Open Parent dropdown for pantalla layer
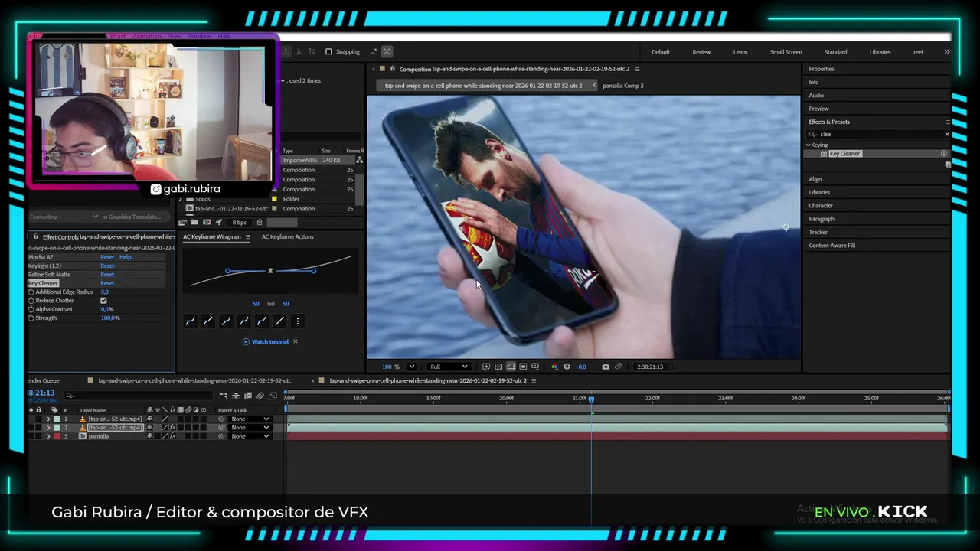980x551 pixels. (x=250, y=436)
